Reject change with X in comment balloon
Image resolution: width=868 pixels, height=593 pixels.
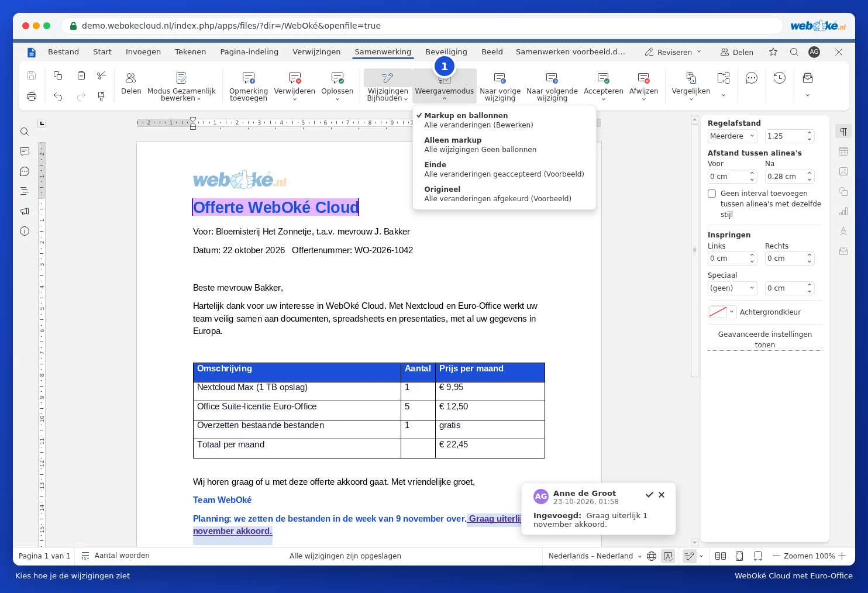tap(662, 495)
